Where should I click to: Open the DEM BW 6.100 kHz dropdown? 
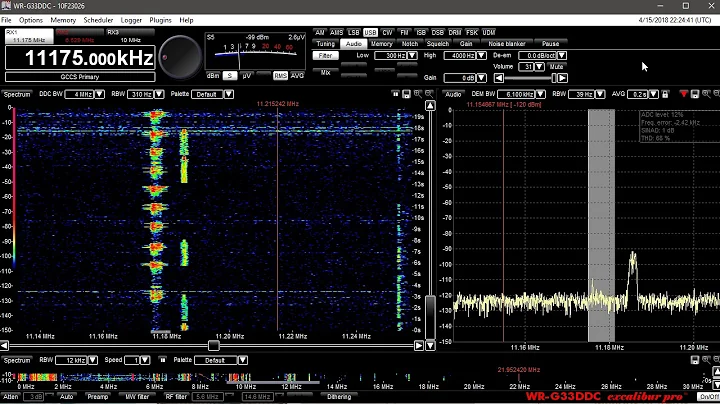point(540,94)
